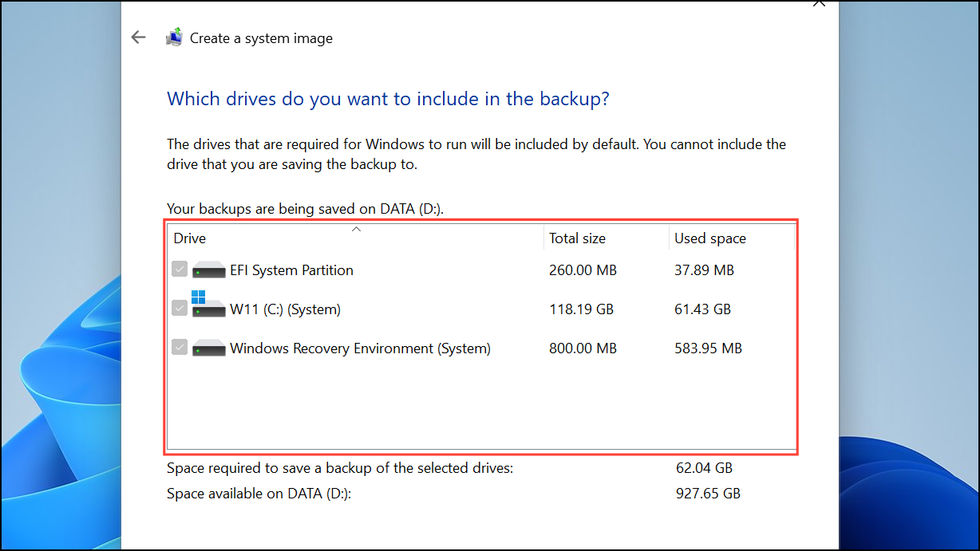Go back with the back arrow
980x551 pixels.
coord(139,37)
